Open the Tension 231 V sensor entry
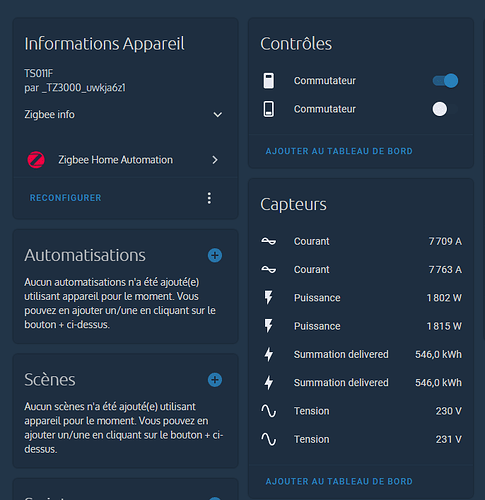The height and width of the screenshot is (500, 485). tap(361, 439)
